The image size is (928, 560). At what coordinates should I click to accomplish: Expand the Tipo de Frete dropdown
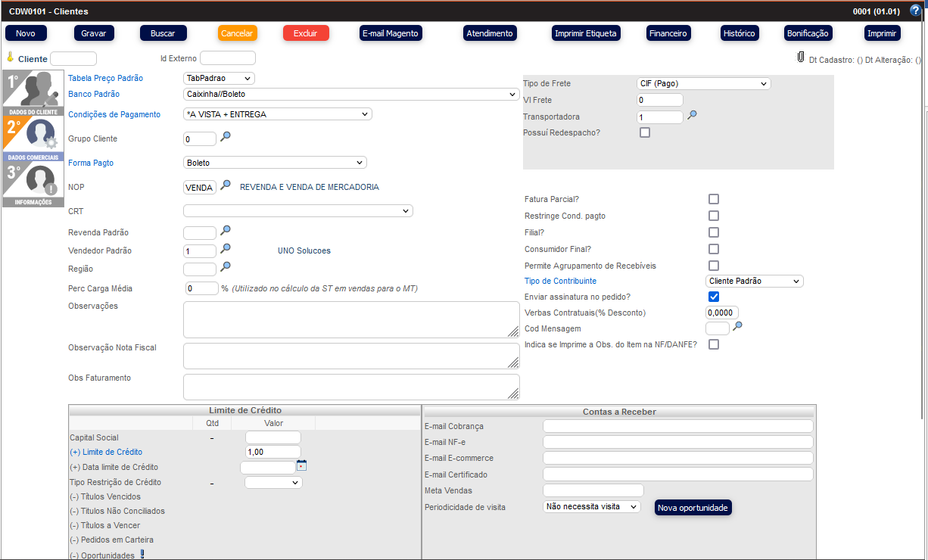704,83
